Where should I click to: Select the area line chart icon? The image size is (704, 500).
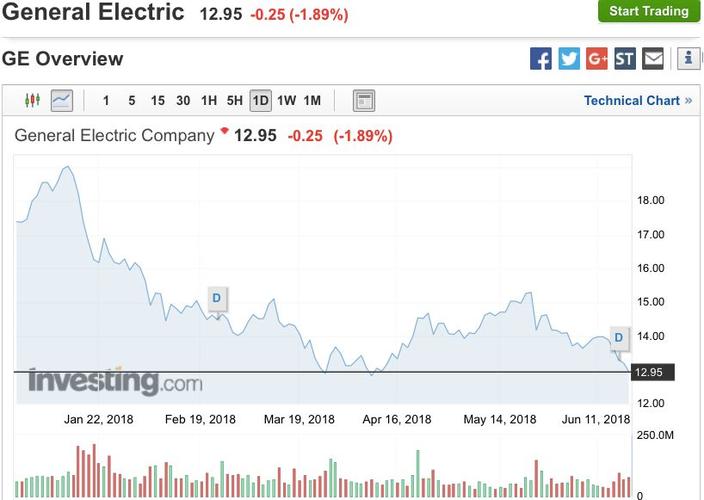62,100
